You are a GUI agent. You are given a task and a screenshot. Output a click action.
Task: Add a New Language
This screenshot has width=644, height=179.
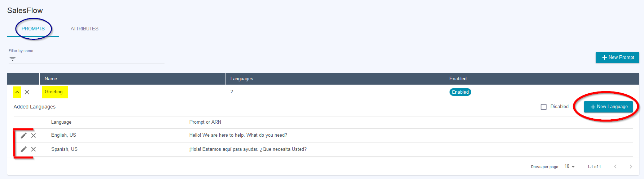pos(608,107)
